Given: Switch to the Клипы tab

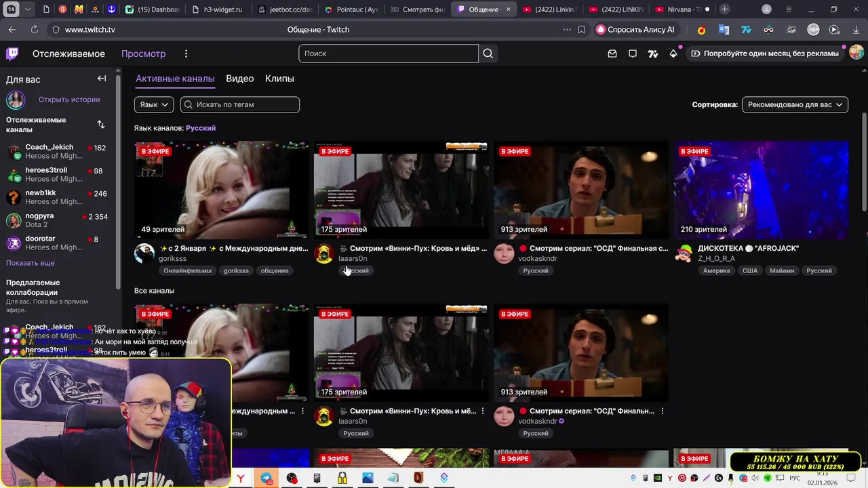Looking at the screenshot, I should click(x=279, y=79).
